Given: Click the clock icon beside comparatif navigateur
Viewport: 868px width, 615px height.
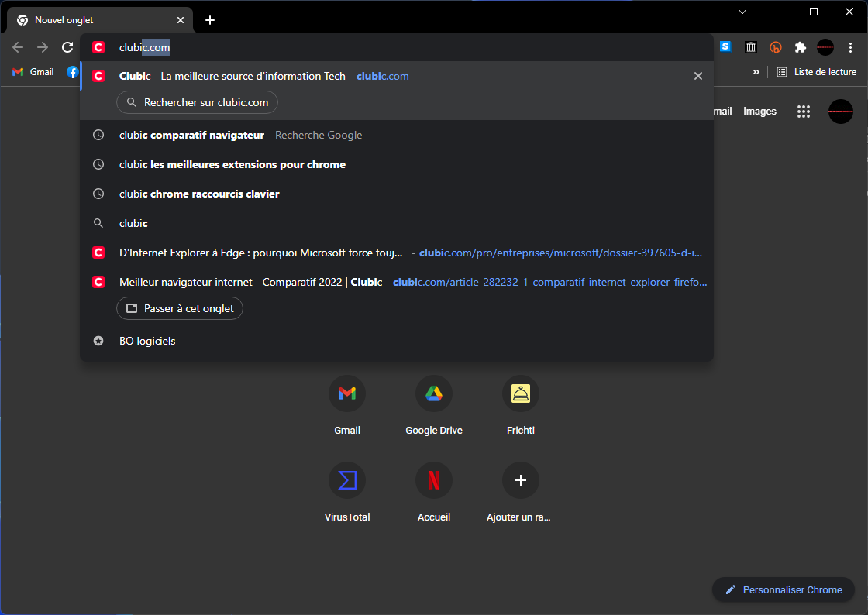Looking at the screenshot, I should (98, 135).
